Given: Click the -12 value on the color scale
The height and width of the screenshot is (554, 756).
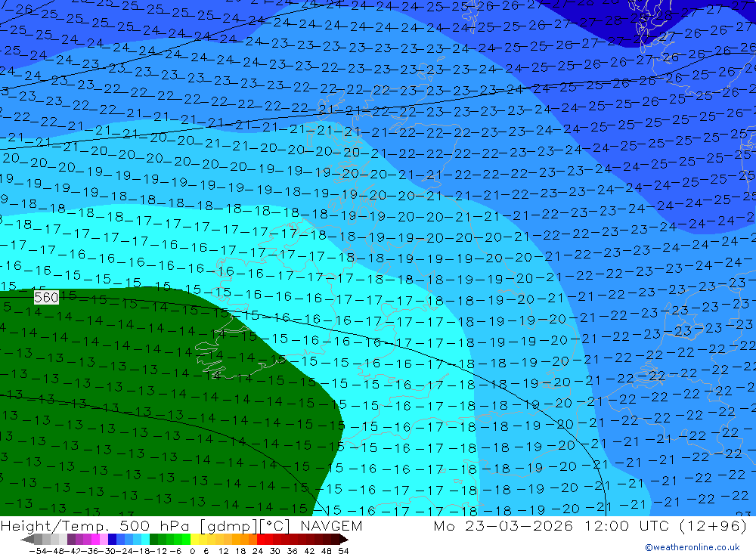Looking at the screenshot, I should 158,551.
